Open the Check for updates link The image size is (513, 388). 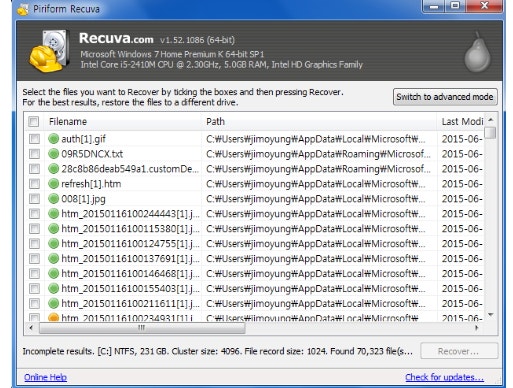(x=444, y=377)
